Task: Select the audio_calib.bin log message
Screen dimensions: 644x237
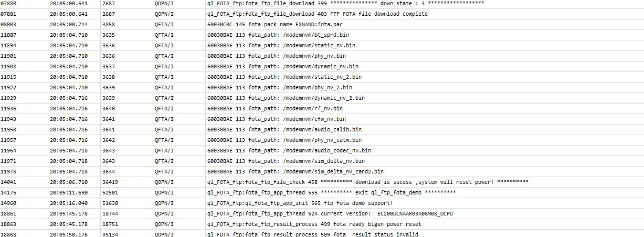Action: (284, 129)
